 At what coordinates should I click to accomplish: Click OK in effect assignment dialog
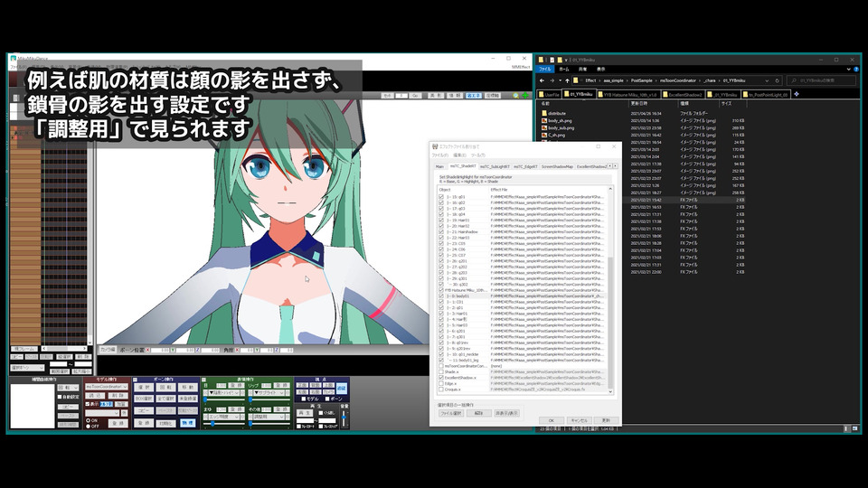(552, 420)
